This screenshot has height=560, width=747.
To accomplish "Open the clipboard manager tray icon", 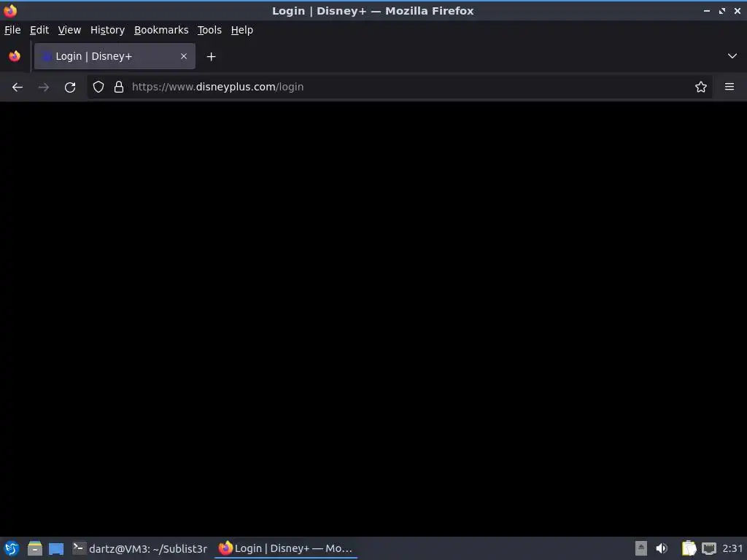I will [689, 548].
